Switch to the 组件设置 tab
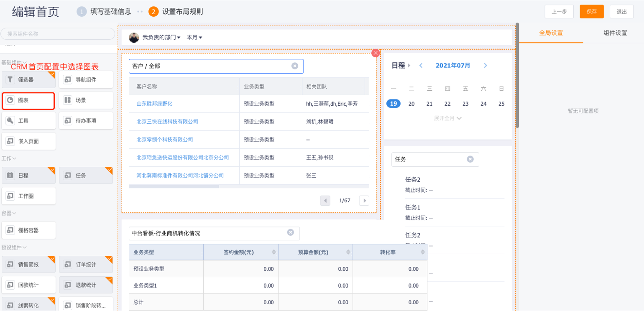 615,33
